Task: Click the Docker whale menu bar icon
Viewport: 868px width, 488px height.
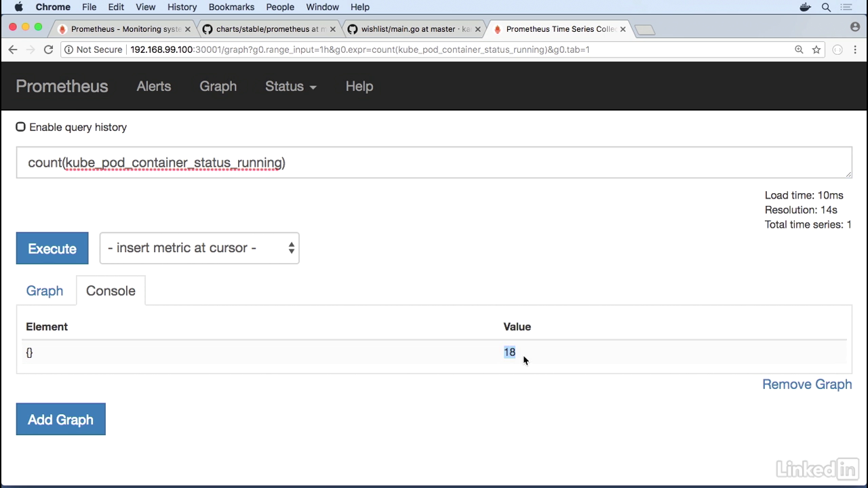Action: (805, 7)
